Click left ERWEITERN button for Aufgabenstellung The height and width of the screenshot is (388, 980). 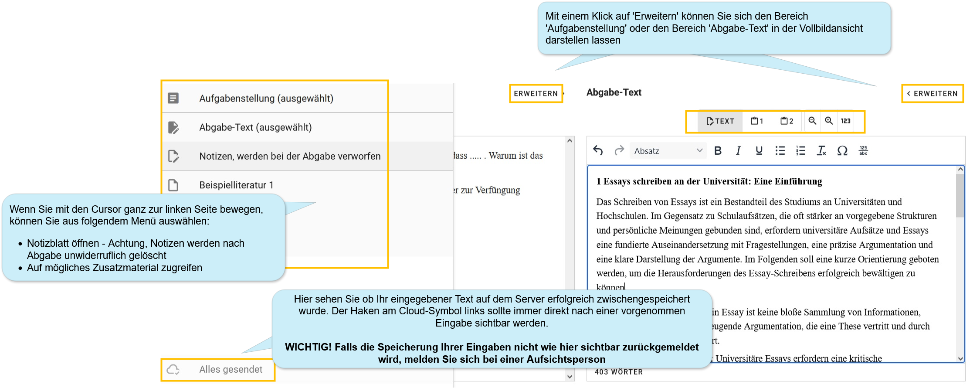click(x=536, y=94)
